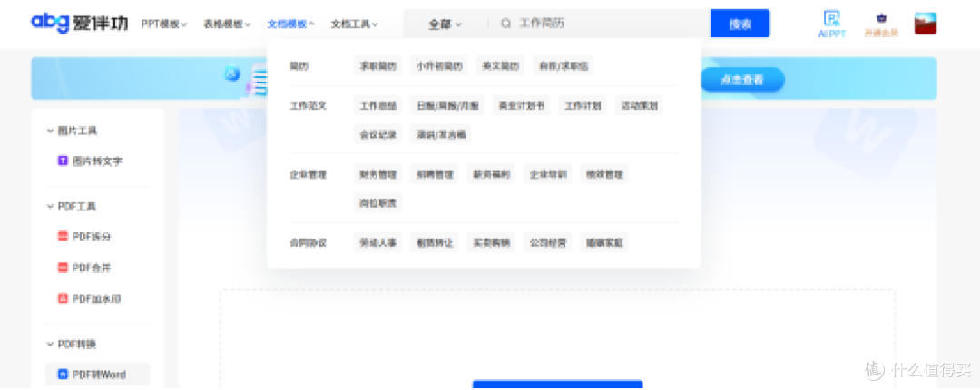Choose 买卖购销 under 合同协议

(x=491, y=242)
